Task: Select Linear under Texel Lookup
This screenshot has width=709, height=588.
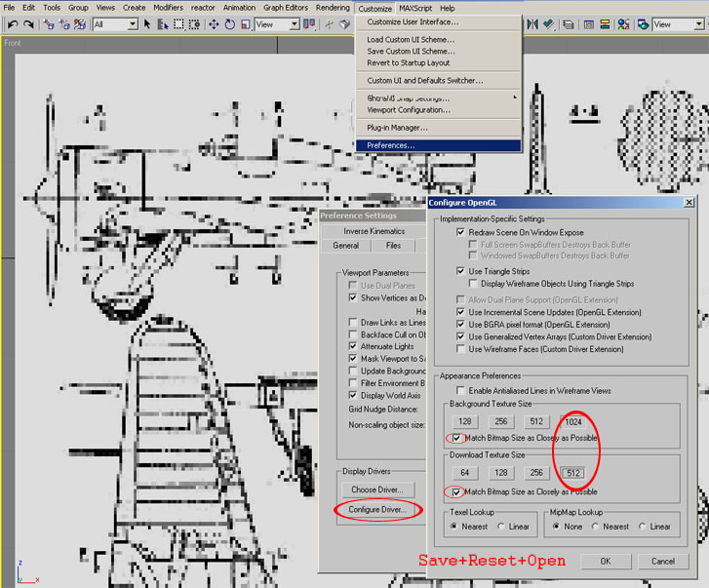Action: coord(500,527)
